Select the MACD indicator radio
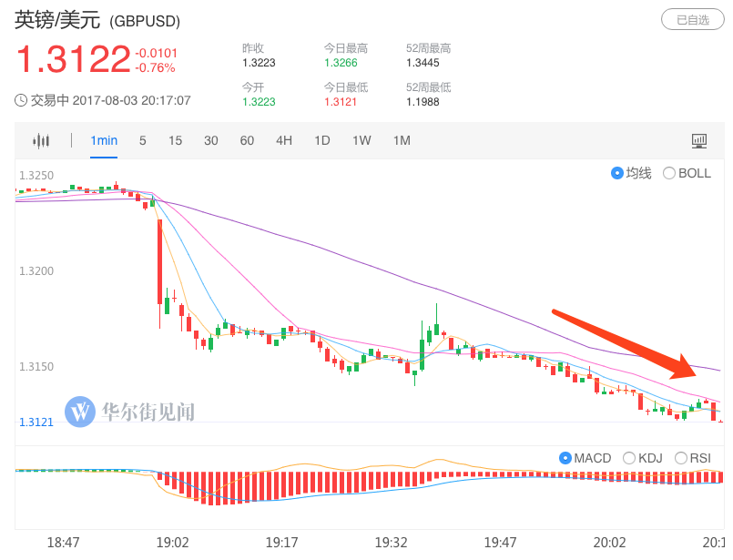This screenshot has height=560, width=733. [565, 458]
